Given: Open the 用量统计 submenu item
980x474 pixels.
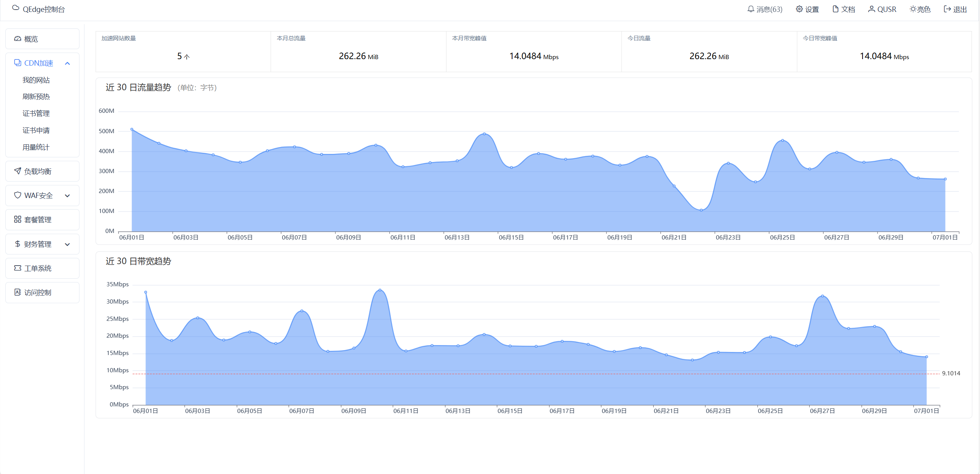Looking at the screenshot, I should [36, 147].
